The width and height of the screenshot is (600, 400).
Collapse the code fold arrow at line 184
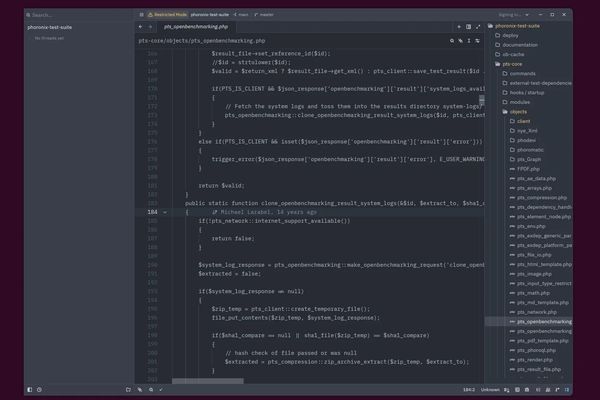(x=165, y=212)
